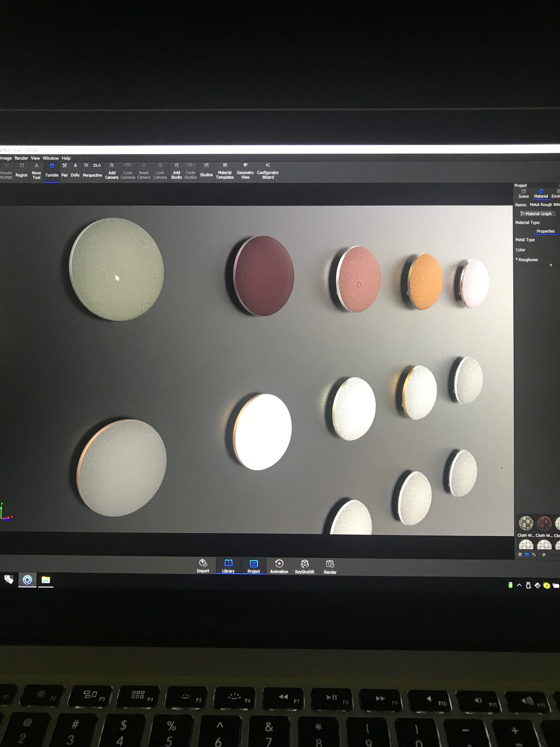The height and width of the screenshot is (747, 560).
Task: Switch material list to grid view
Action: pyautogui.click(x=527, y=554)
